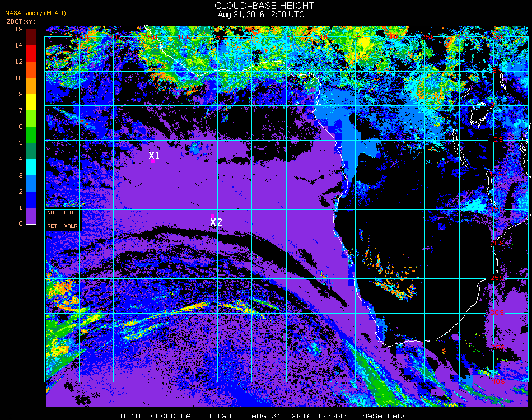Click the '1' value on the color scale

tap(21, 208)
